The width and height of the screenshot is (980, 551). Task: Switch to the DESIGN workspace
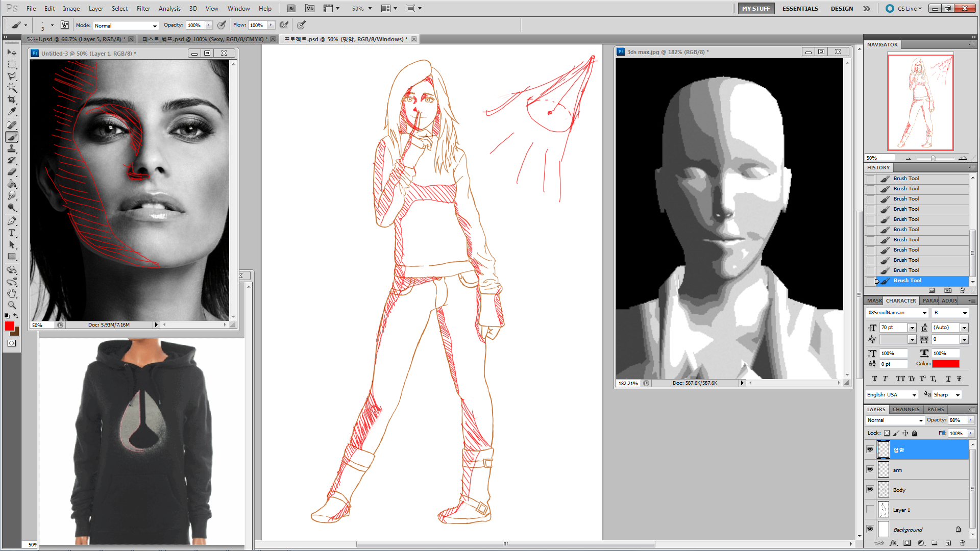pos(842,9)
